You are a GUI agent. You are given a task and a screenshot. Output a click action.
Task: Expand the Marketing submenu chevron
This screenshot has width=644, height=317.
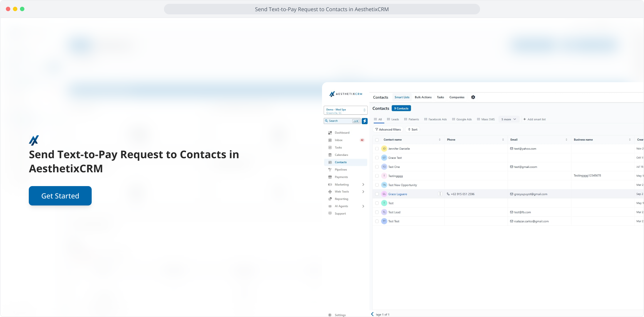363,185
